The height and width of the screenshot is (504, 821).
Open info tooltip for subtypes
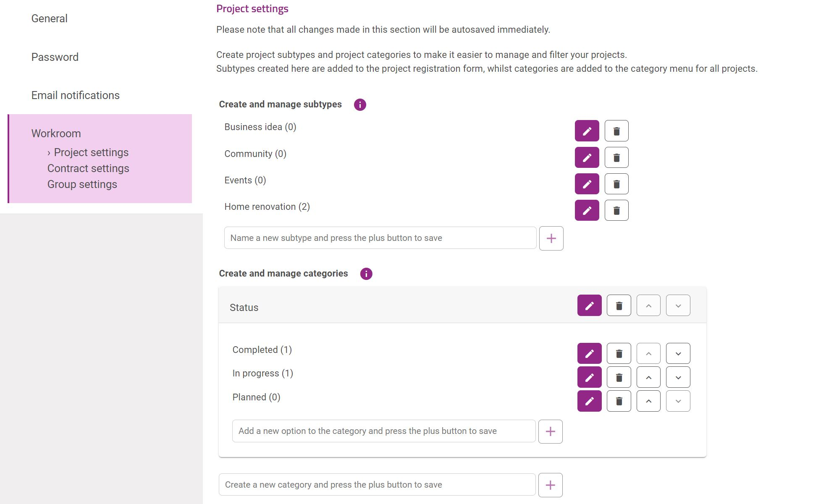click(360, 104)
